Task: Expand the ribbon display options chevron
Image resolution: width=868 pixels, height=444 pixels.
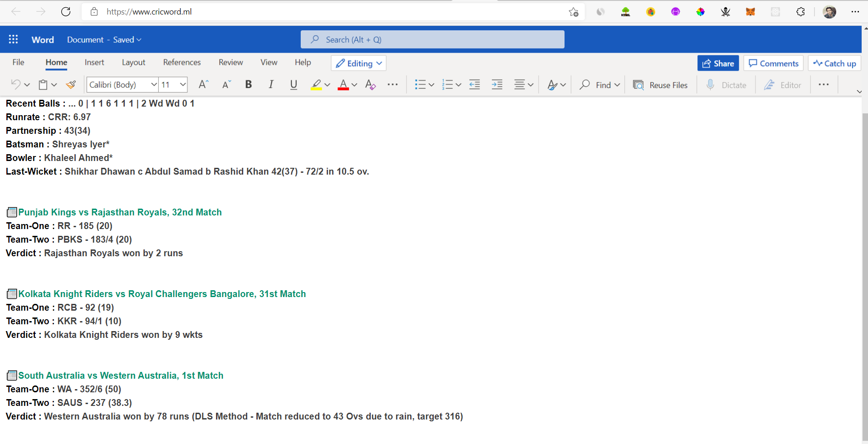Action: (x=859, y=92)
